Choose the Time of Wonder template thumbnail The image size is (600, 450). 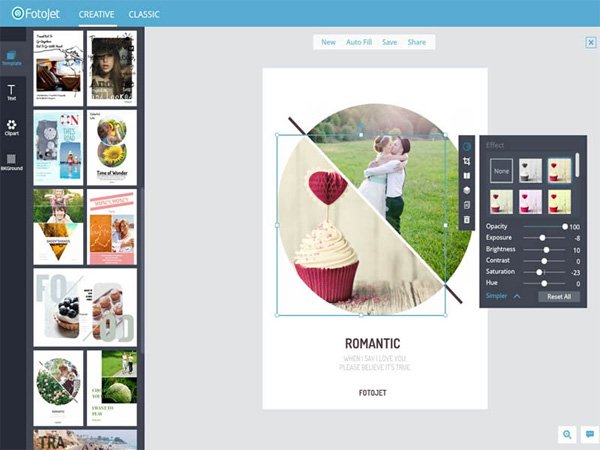(x=111, y=148)
